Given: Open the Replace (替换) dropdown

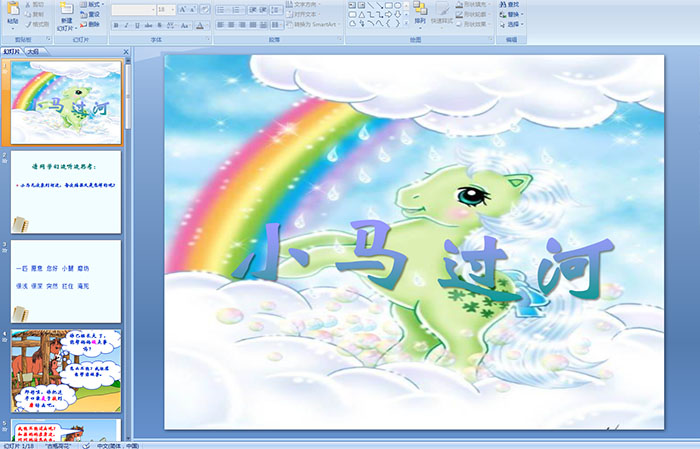Looking at the screenshot, I should coord(511,14).
